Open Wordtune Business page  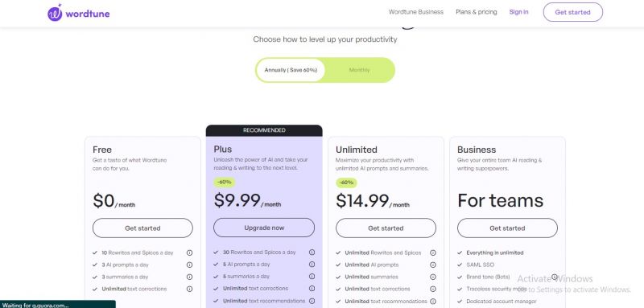click(x=416, y=12)
